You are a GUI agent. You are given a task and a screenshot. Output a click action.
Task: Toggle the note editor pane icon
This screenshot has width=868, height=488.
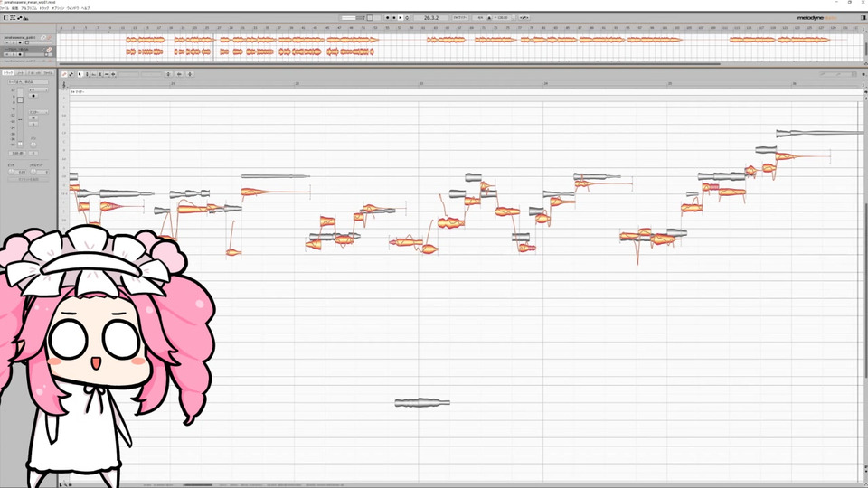[x=20, y=18]
